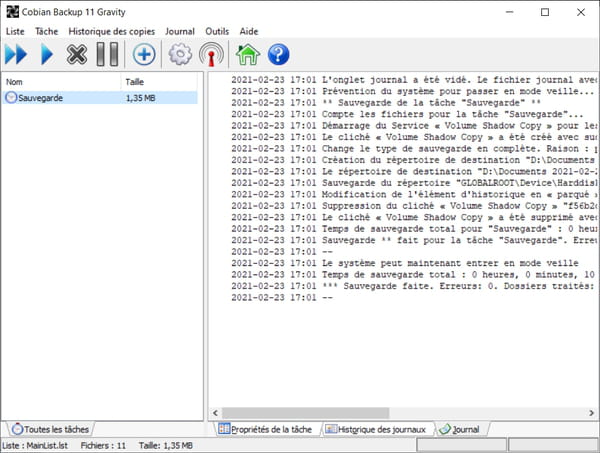This screenshot has width=600, height=453.
Task: Click log line "Démarrage du Service"
Action: [x=414, y=126]
